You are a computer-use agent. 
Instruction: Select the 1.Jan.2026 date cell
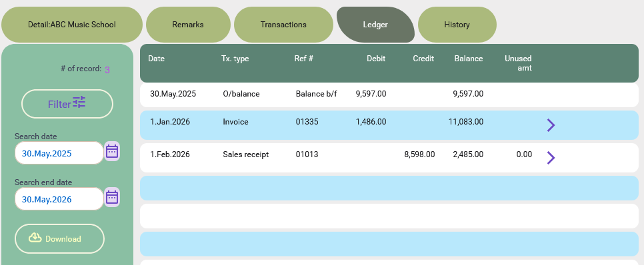(169, 122)
